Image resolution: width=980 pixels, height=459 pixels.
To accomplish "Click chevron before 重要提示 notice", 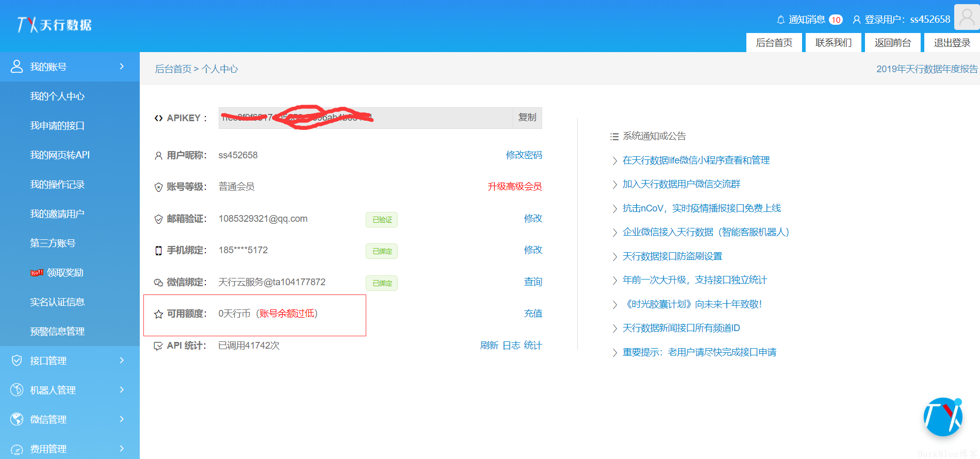I will click(x=614, y=353).
